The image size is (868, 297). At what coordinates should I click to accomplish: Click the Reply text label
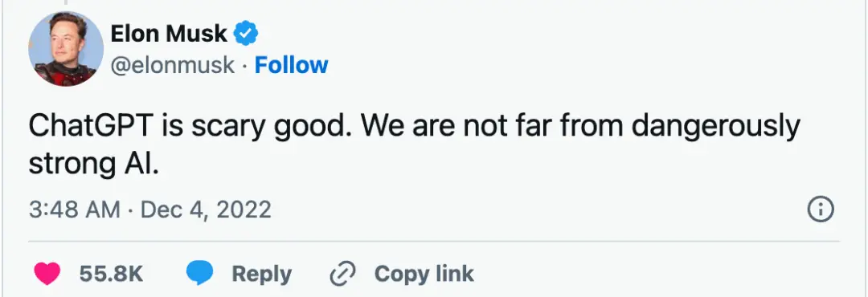coord(261,274)
